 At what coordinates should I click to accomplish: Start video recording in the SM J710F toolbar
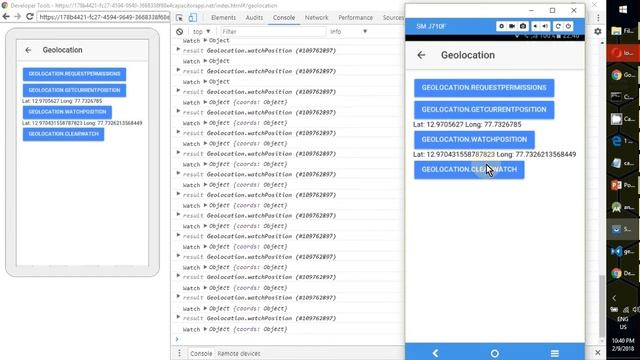tap(512, 26)
